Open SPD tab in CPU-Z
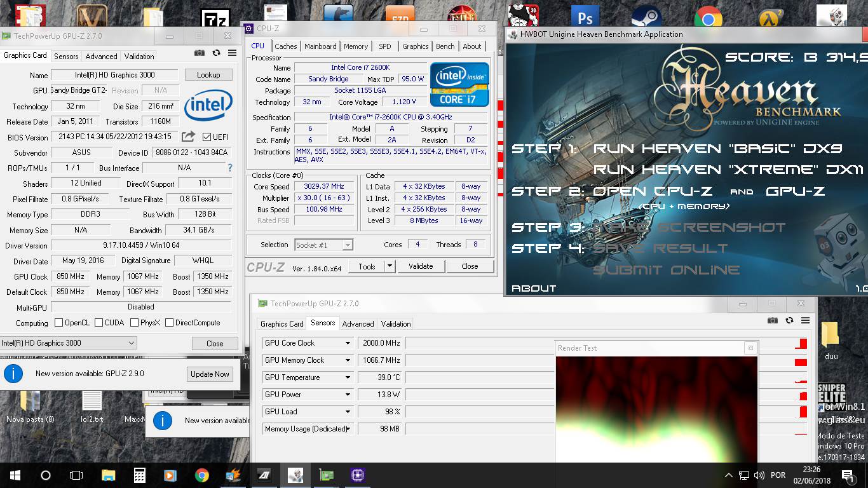The width and height of the screenshot is (868, 488). [385, 46]
